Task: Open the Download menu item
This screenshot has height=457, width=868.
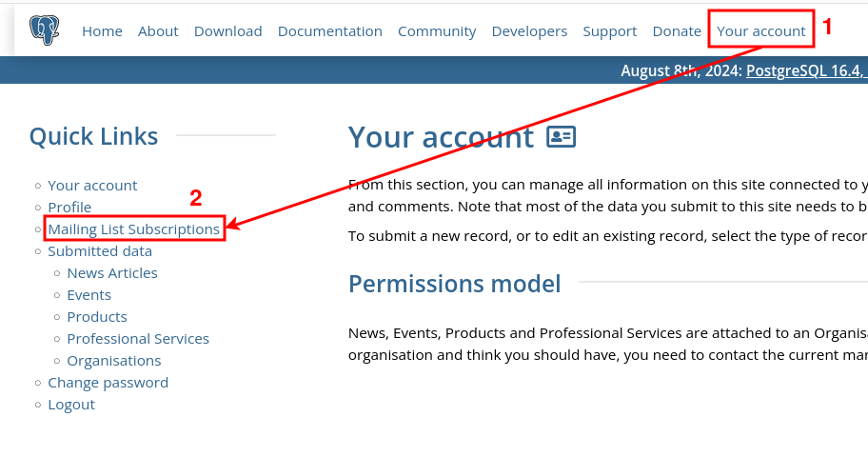Action: (228, 31)
